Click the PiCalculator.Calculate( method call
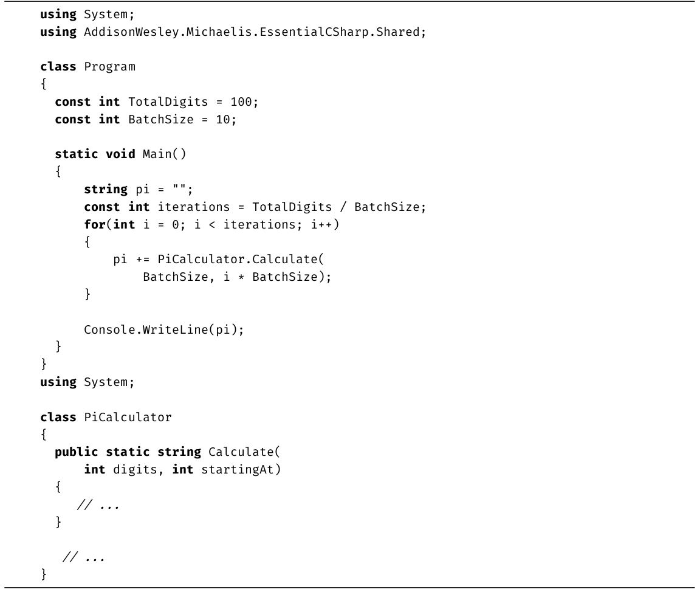The width and height of the screenshot is (700, 589). click(241, 260)
